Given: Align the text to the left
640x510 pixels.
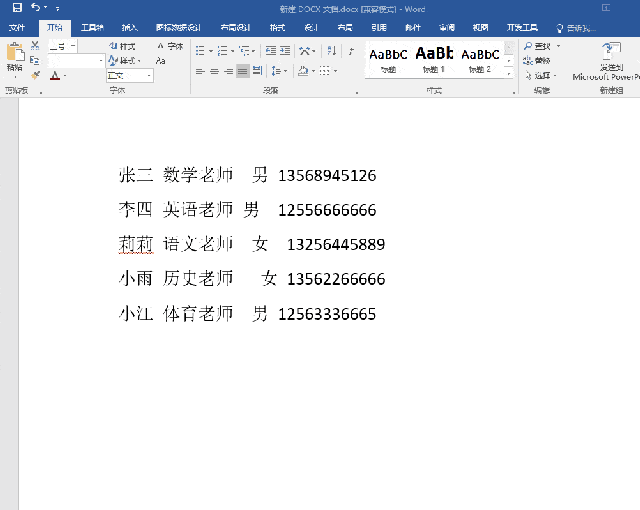Looking at the screenshot, I should 200,71.
